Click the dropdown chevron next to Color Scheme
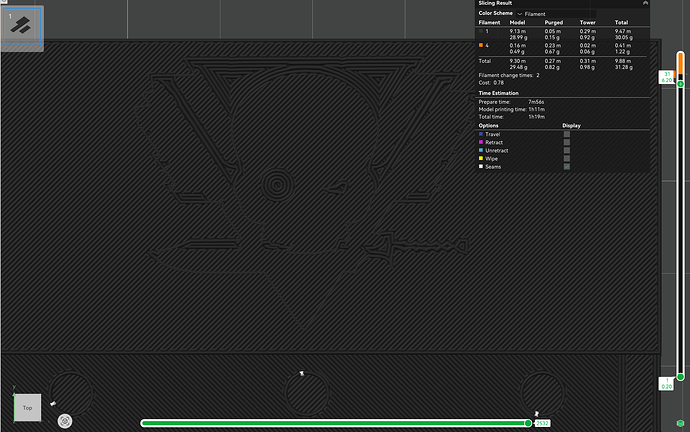This screenshot has height=432, width=690. click(x=520, y=14)
